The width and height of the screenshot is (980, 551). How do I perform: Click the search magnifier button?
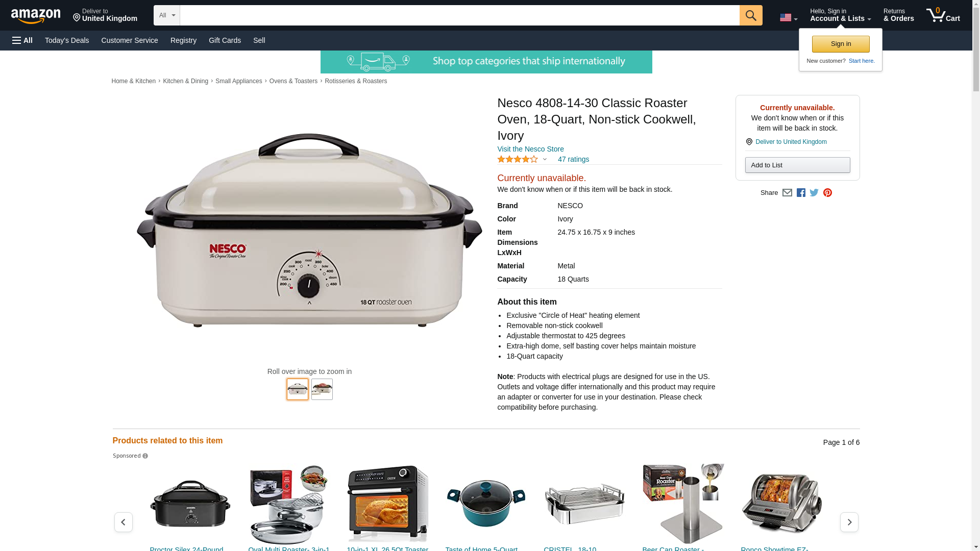[x=750, y=15]
